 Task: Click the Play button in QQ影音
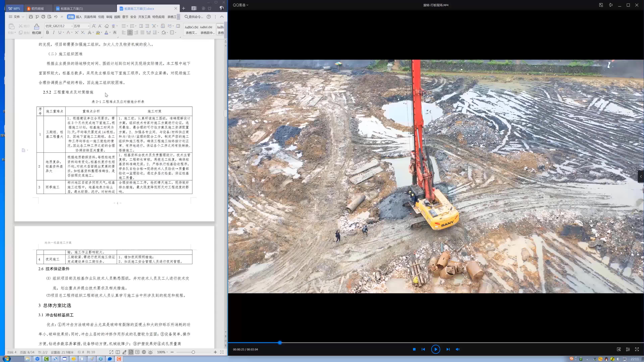click(x=436, y=349)
